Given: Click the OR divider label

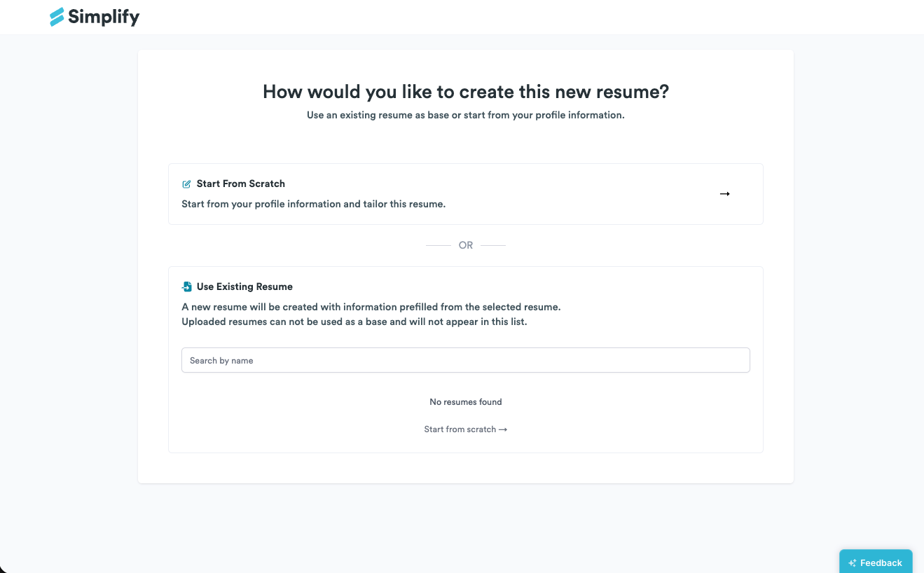Looking at the screenshot, I should (x=466, y=245).
